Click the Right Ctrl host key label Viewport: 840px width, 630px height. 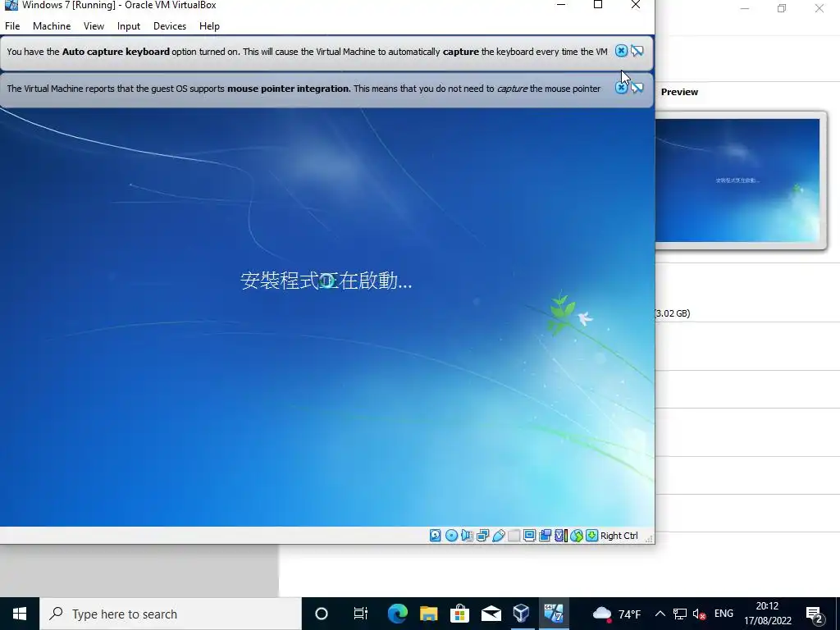click(619, 536)
